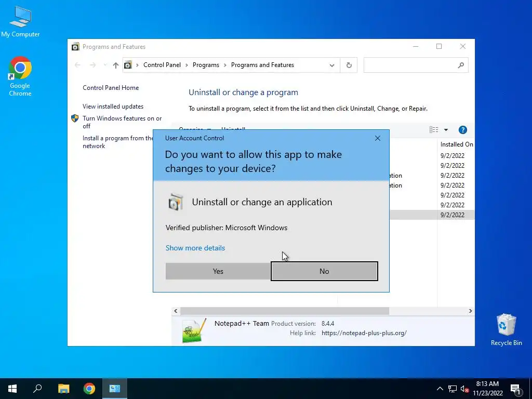The width and height of the screenshot is (532, 399).
Task: Open the Windows Start menu
Action: tap(12, 389)
